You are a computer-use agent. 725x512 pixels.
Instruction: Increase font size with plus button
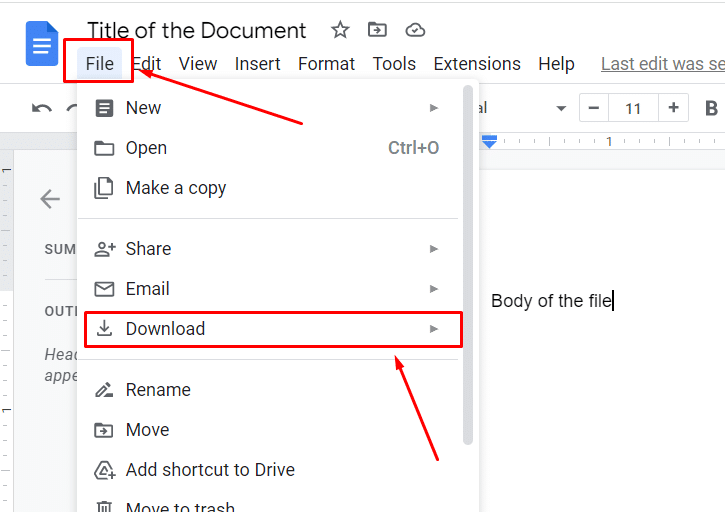point(674,108)
